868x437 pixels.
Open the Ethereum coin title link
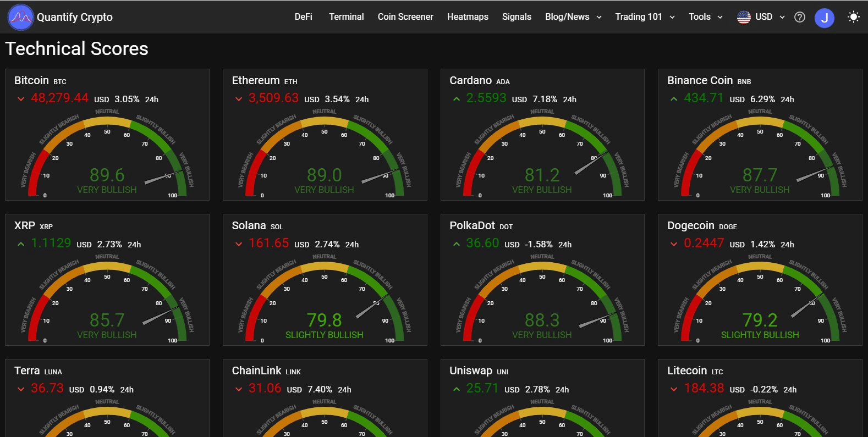click(265, 81)
